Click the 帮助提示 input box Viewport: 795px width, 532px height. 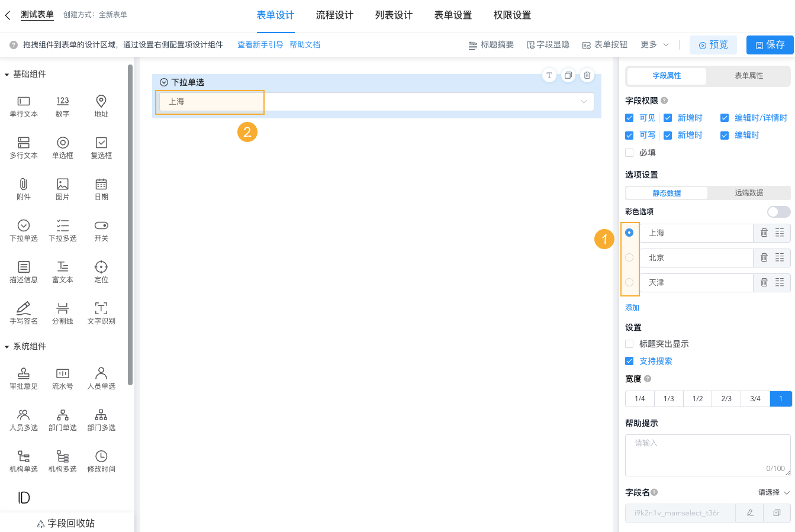tap(707, 454)
